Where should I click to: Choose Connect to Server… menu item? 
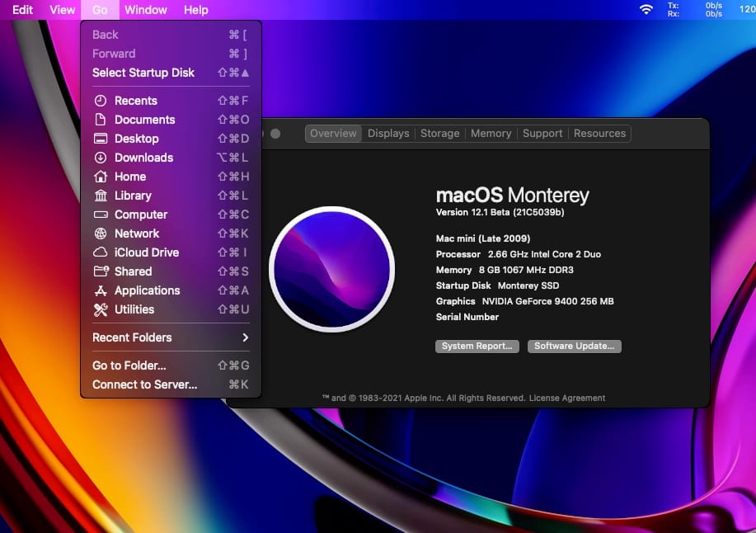171,384
